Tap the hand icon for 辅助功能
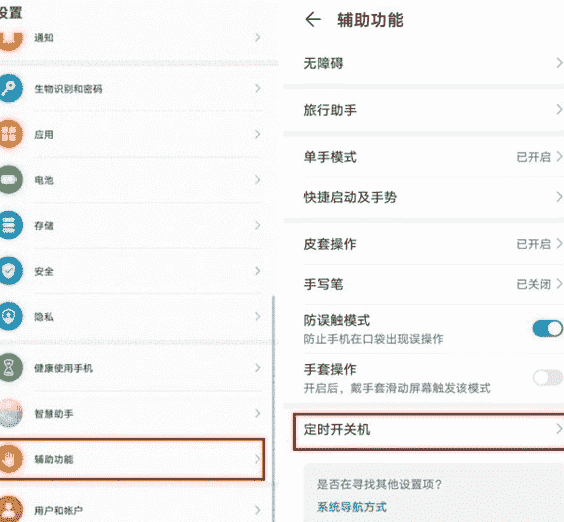564x522 pixels. 10,459
